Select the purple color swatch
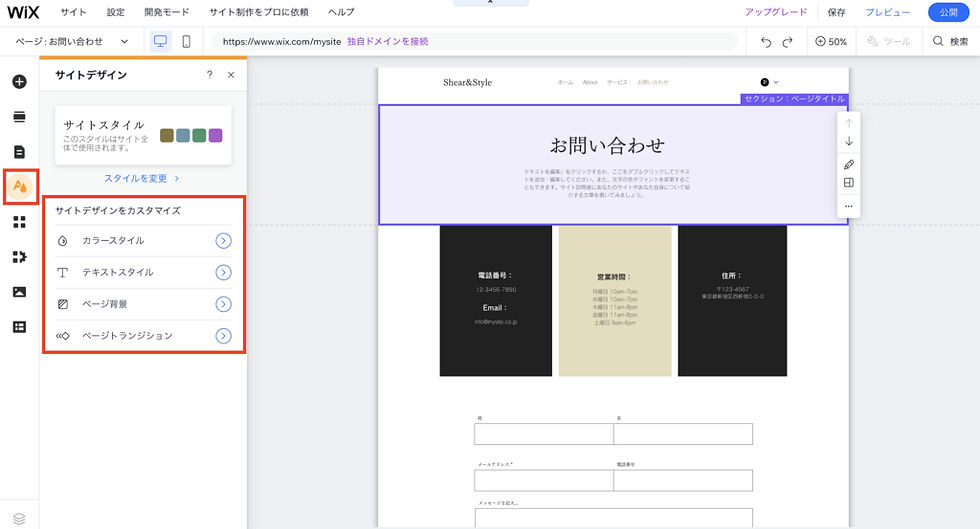Viewport: 980px width, 529px height. pos(216,135)
